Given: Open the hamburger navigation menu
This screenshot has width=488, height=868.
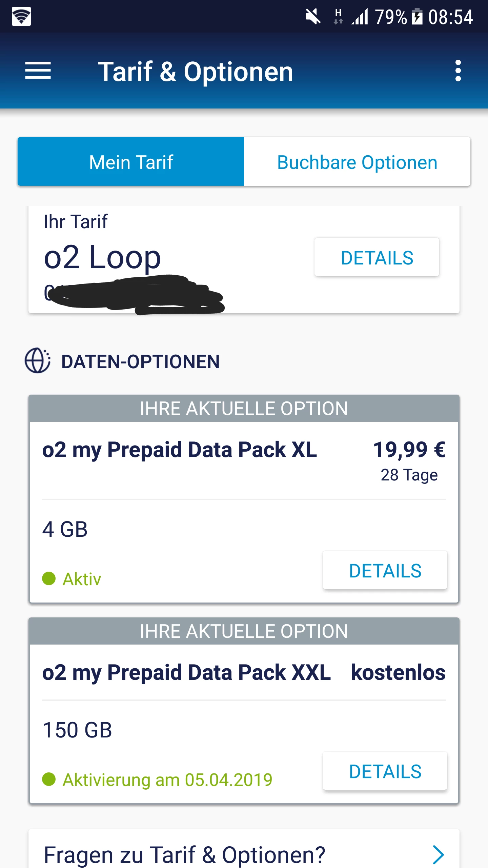Looking at the screenshot, I should tap(38, 71).
